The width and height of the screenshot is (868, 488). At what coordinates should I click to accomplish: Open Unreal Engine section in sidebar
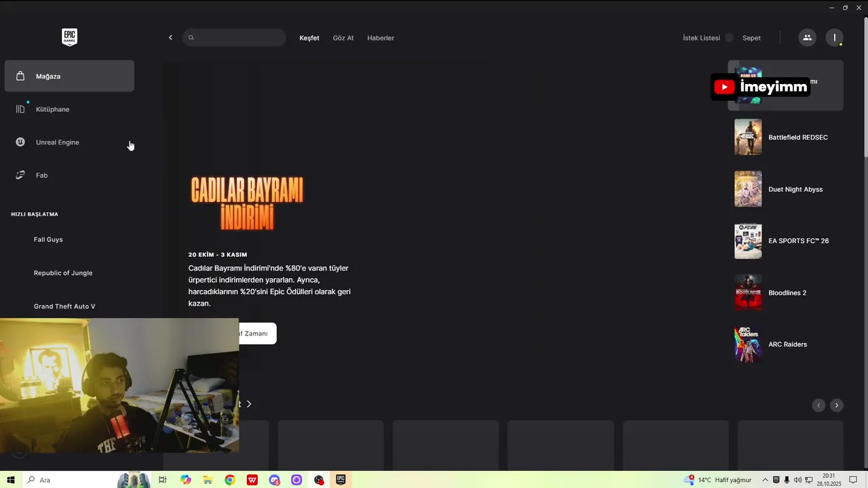pyautogui.click(x=69, y=142)
